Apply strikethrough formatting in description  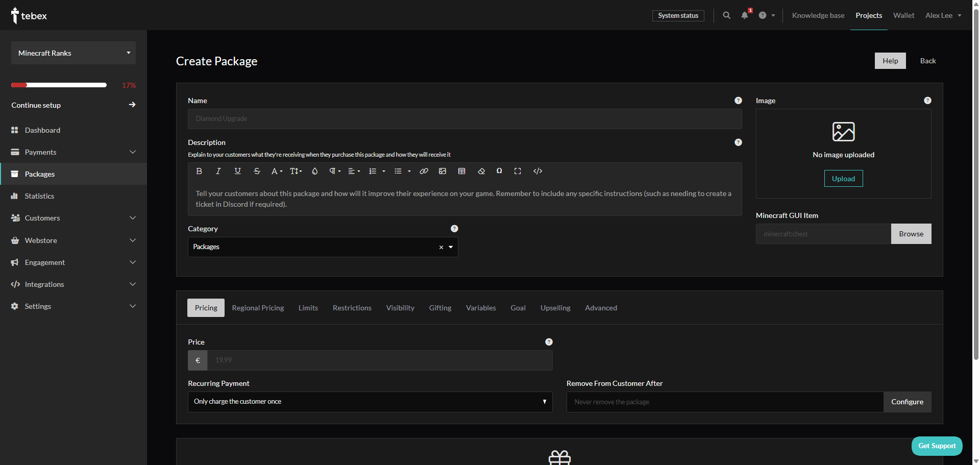[x=257, y=171]
